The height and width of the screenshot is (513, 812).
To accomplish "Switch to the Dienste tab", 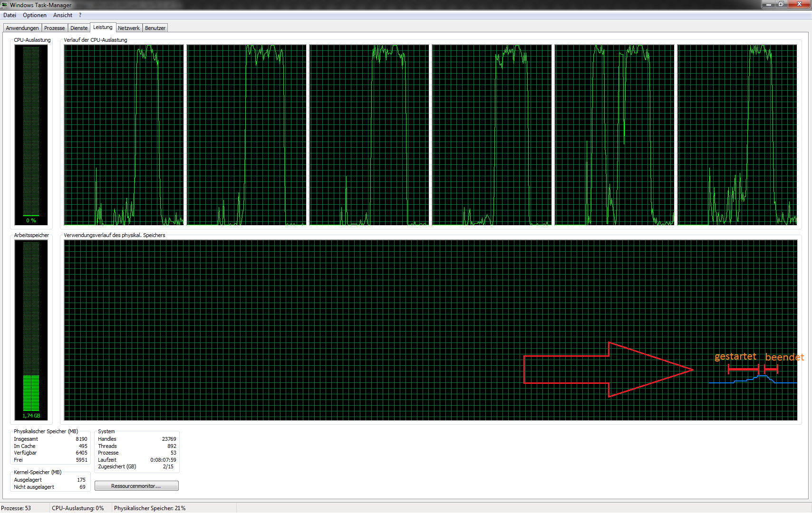I will pyautogui.click(x=79, y=28).
